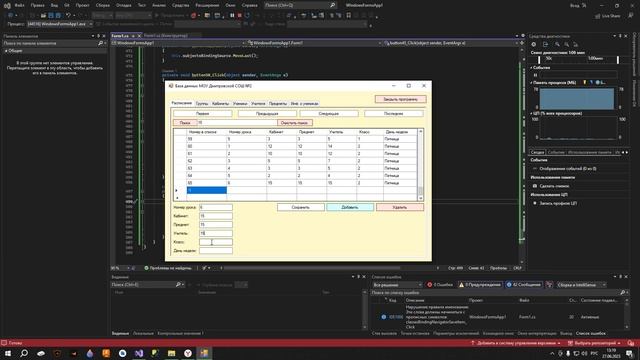
Task: Switch to the Subjects tab in the app
Action: [278, 104]
